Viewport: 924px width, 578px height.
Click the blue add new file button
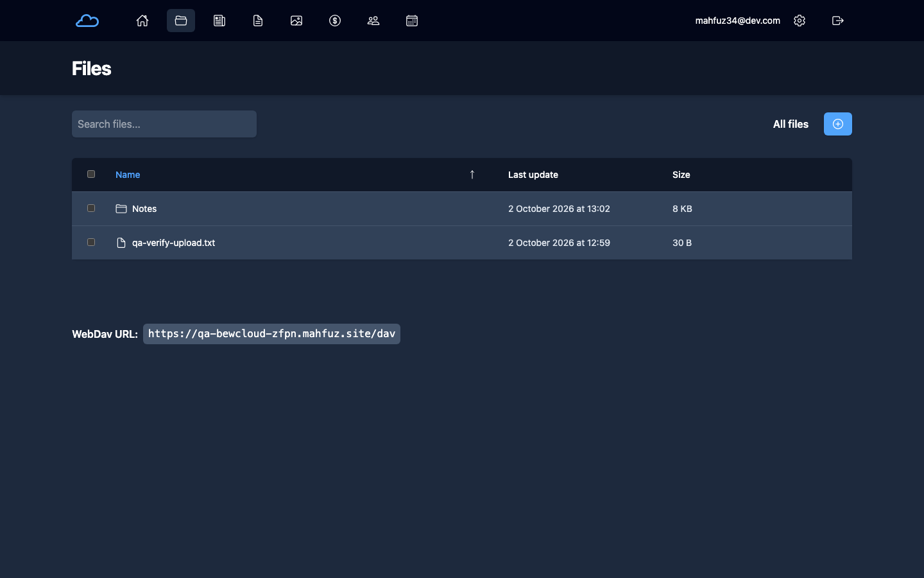pos(838,124)
